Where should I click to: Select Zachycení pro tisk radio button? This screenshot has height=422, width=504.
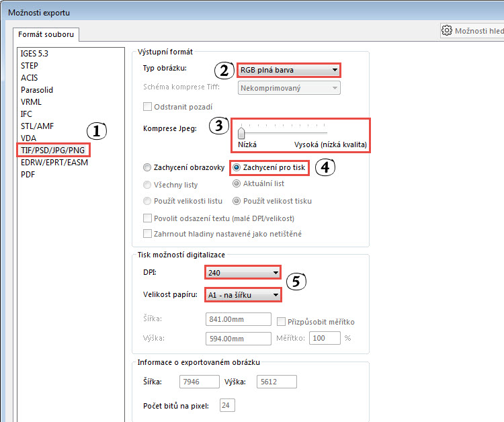[x=237, y=167]
